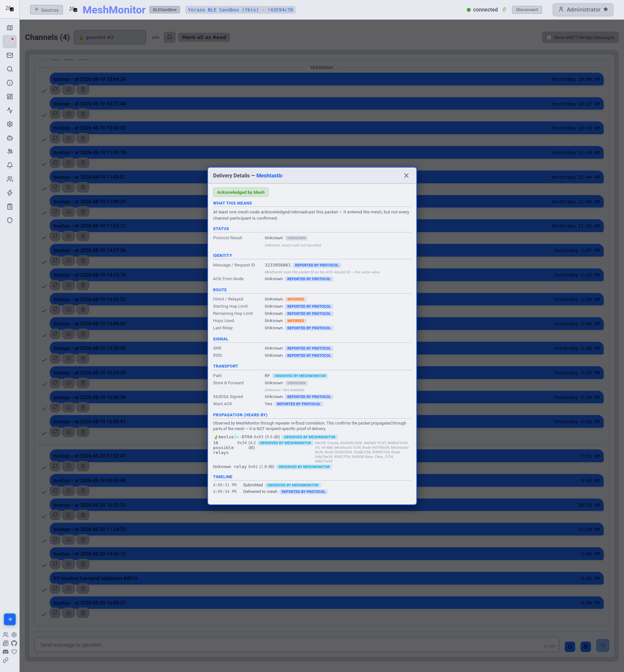Open the Administrator user menu
The image size is (624, 672).
point(583,9)
